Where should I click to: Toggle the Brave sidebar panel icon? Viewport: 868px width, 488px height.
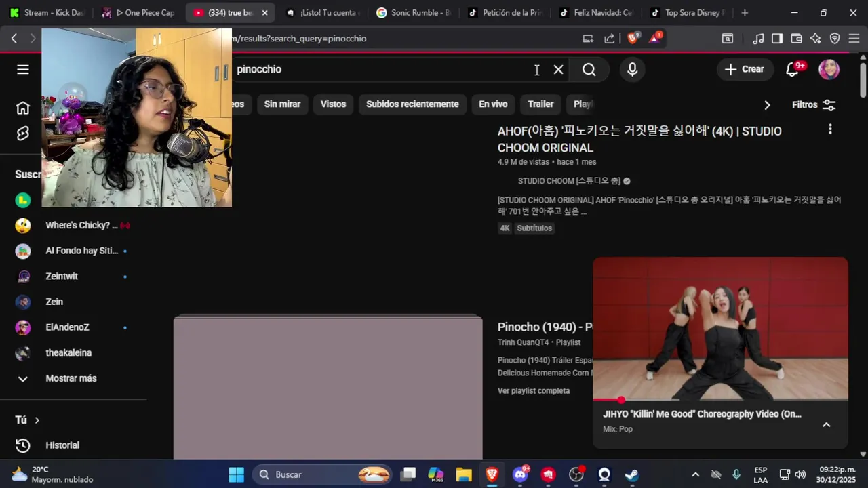(x=777, y=39)
